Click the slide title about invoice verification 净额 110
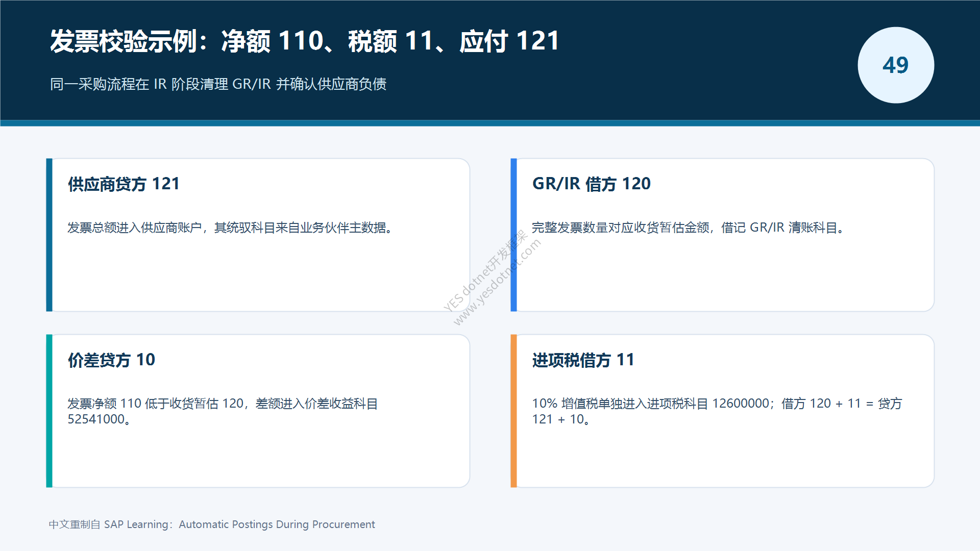Image resolution: width=980 pixels, height=551 pixels. click(305, 41)
